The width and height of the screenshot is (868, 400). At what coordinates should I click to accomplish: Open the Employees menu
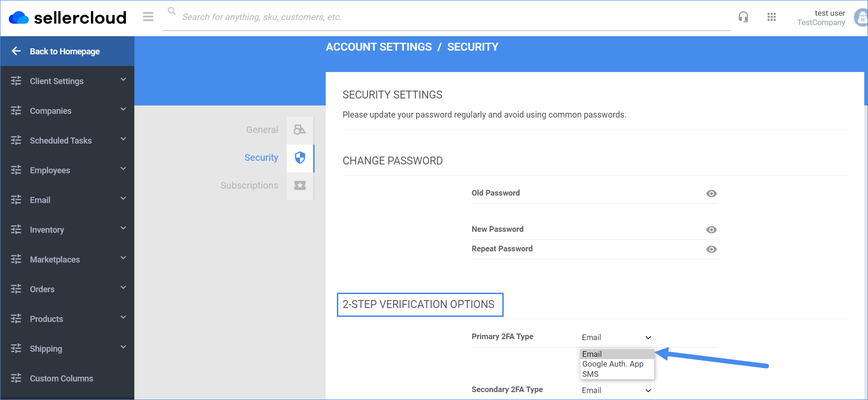[x=67, y=170]
